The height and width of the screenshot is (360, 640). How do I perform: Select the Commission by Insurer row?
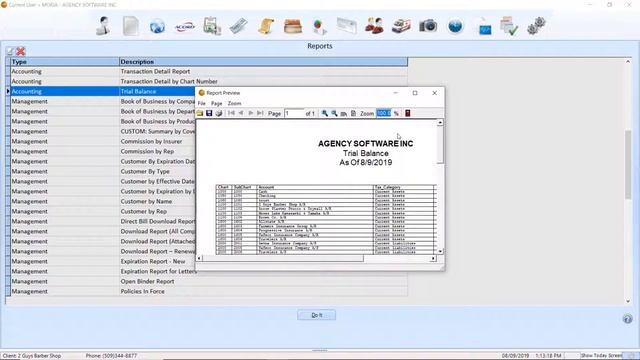102,141
